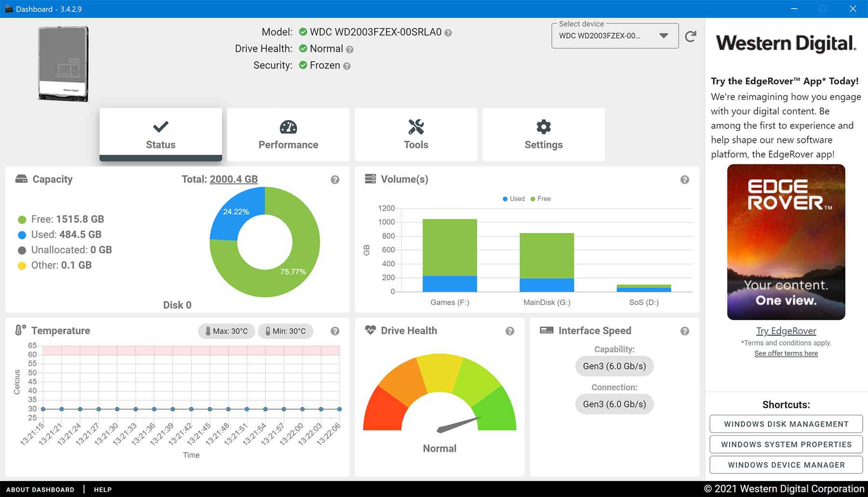Click the Connection Gen3 (6.0 Gb/s) badge

coord(614,404)
